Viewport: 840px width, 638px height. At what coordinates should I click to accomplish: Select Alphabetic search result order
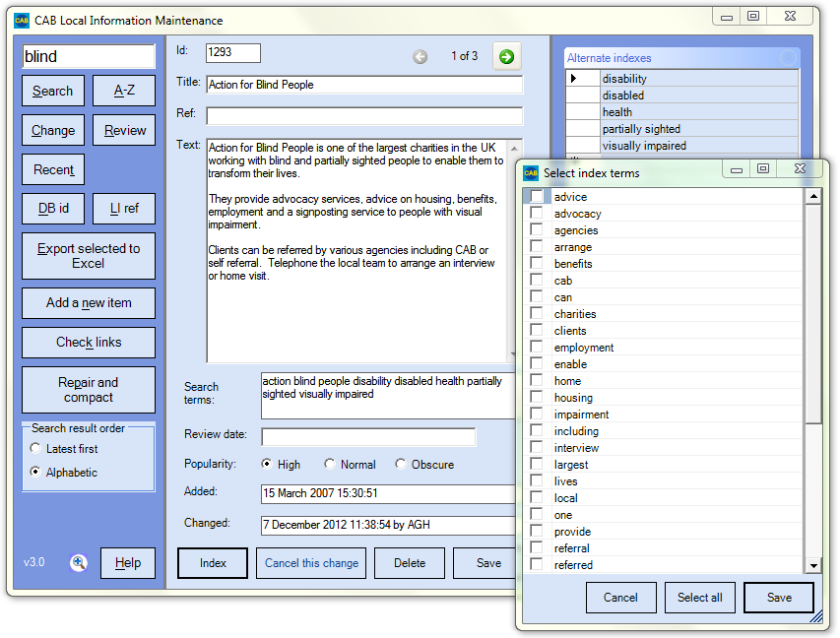point(35,472)
